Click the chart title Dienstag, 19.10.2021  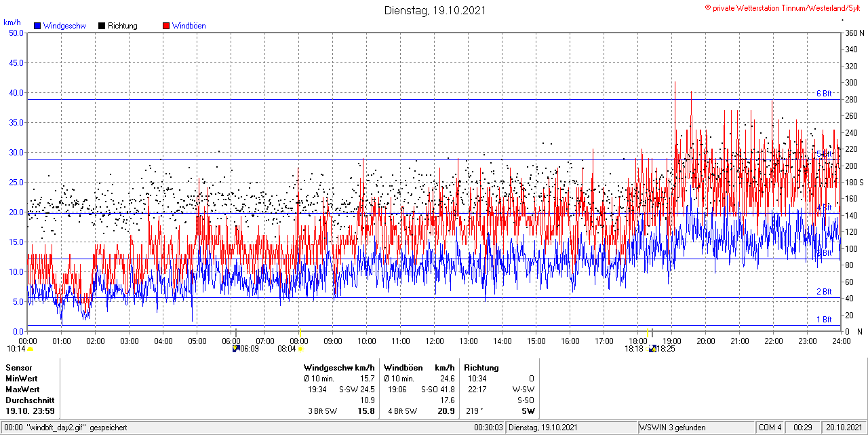pos(434,10)
